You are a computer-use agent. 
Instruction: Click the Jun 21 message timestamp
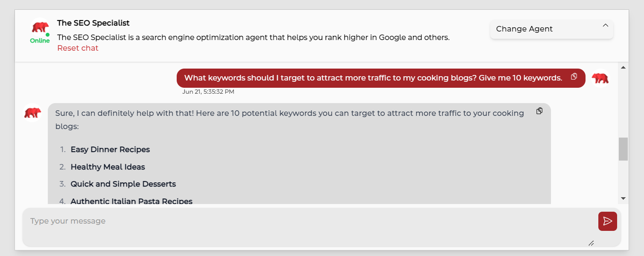[x=208, y=92]
